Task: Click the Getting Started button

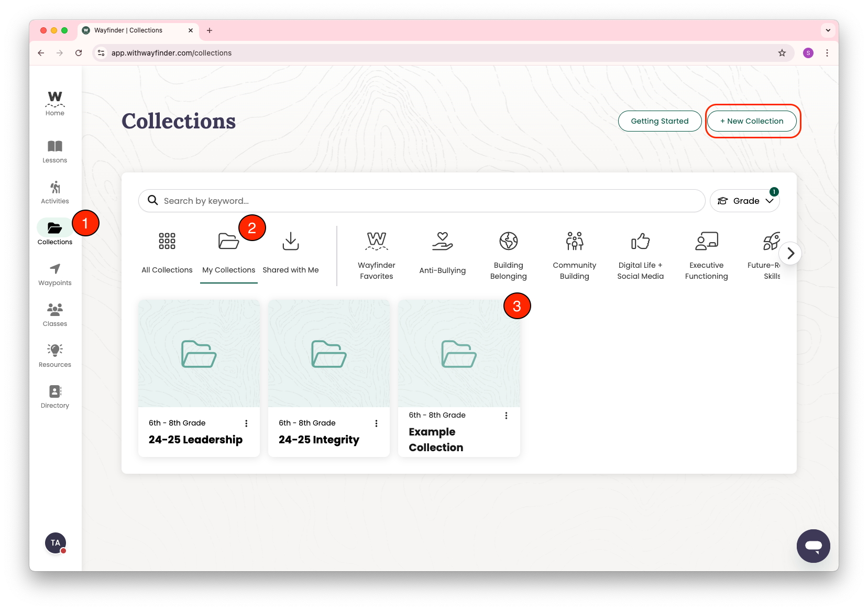Action: coord(660,121)
